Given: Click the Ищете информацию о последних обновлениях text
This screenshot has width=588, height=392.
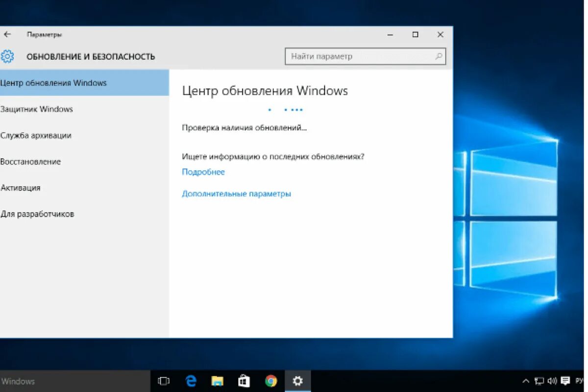Looking at the screenshot, I should tap(273, 157).
